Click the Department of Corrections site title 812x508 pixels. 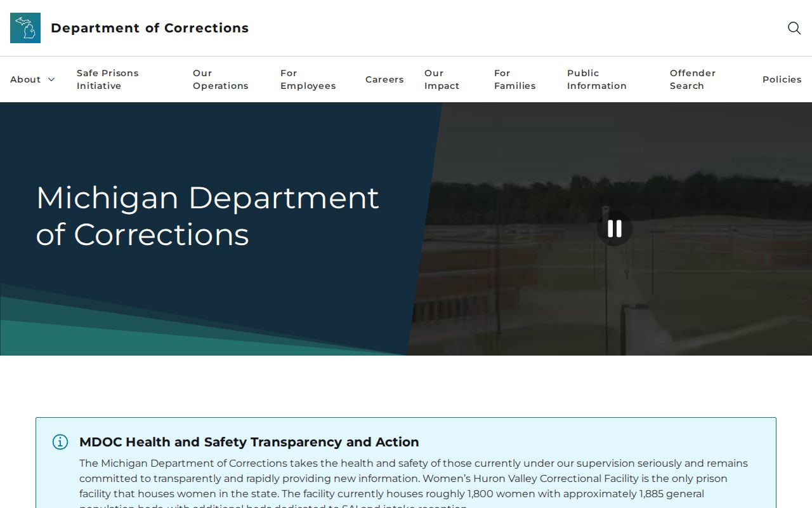click(x=150, y=28)
